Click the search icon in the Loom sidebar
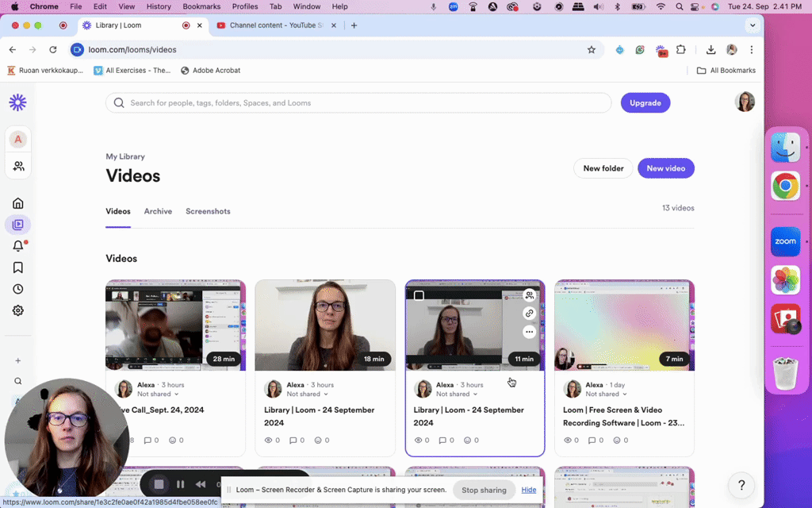Image resolution: width=812 pixels, height=508 pixels. click(x=17, y=381)
